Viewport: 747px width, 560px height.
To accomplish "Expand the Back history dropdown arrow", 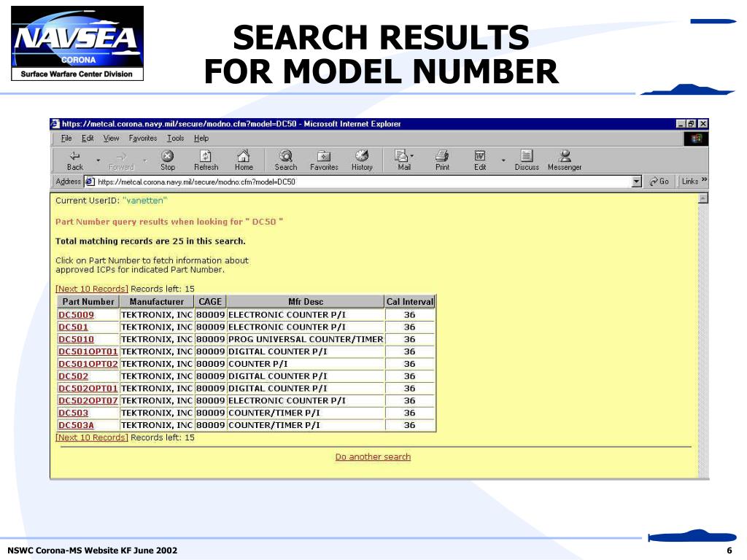I will pos(98,160).
